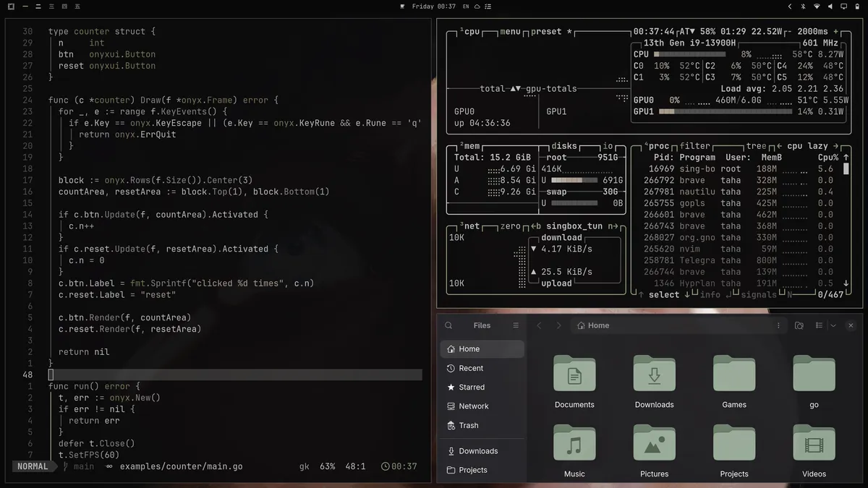868x488 pixels.
Task: Click zero in the btop net box
Action: coord(510,226)
